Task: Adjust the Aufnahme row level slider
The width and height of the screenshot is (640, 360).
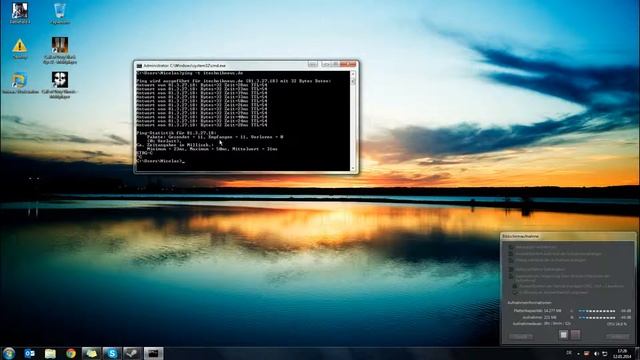Action: coord(597,317)
